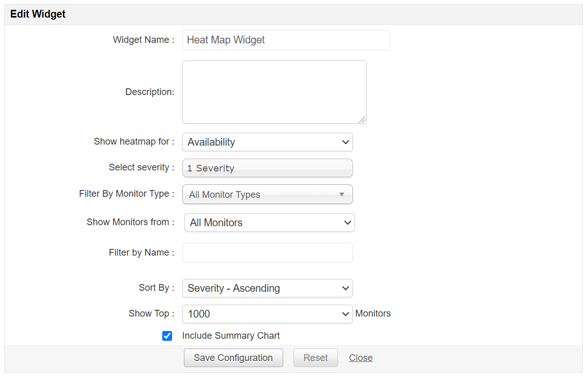Click the Widget Name field containing Heat Map Widget
Screen dimensions: 588x378
286,40
